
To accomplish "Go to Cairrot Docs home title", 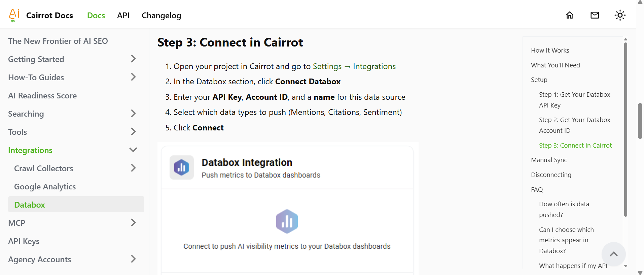I will click(x=49, y=16).
